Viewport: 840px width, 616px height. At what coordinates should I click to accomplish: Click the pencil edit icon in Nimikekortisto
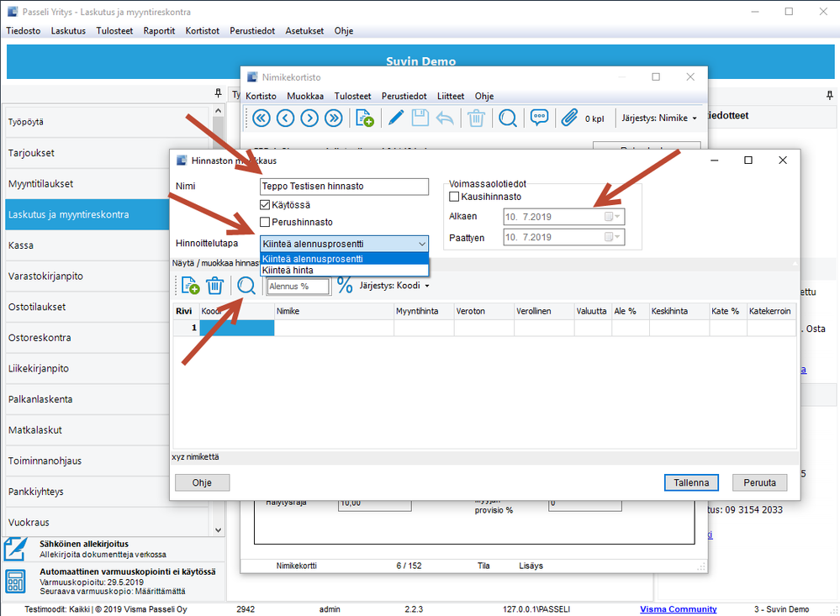point(395,118)
